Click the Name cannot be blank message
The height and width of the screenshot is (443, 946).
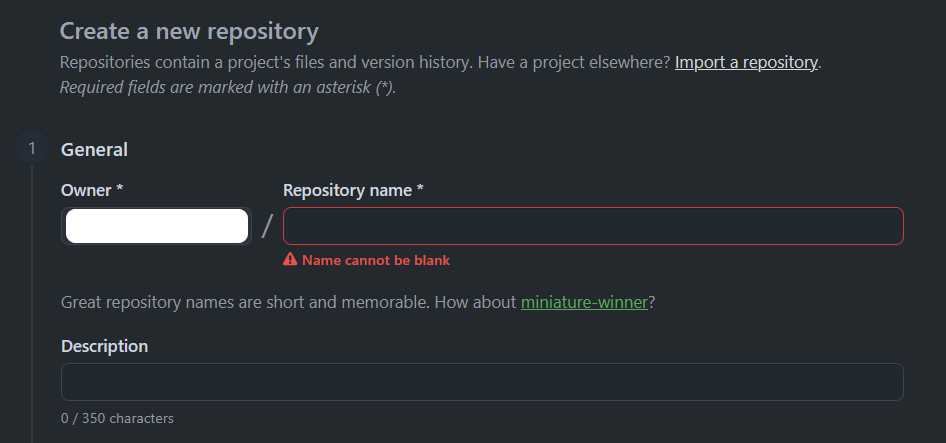tap(376, 261)
